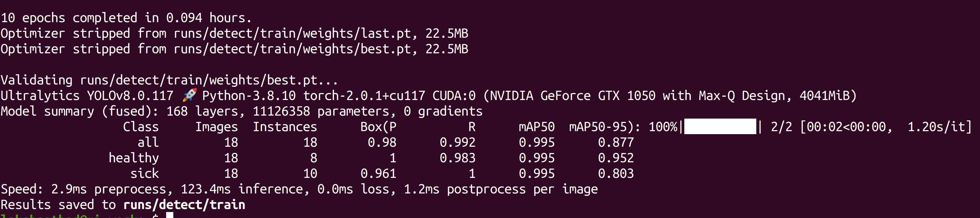Click the rocket emoji icon
This screenshot has width=980, height=218.
point(190,95)
